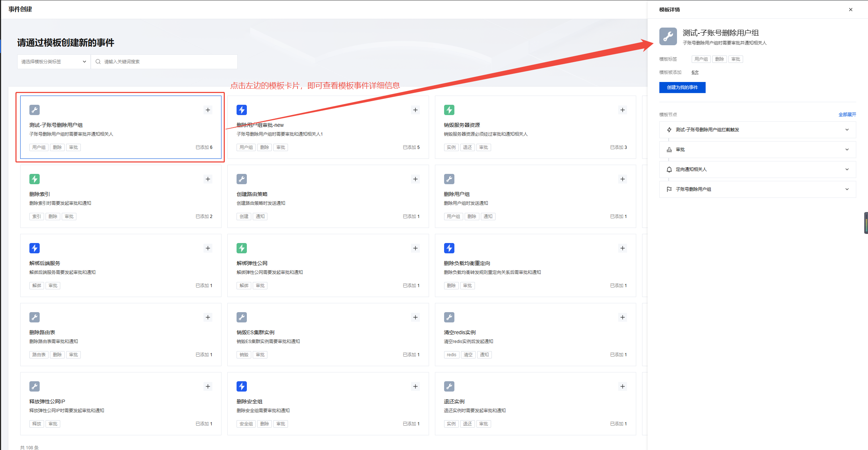
Task: Click 全部展开 link
Action: coord(847,115)
